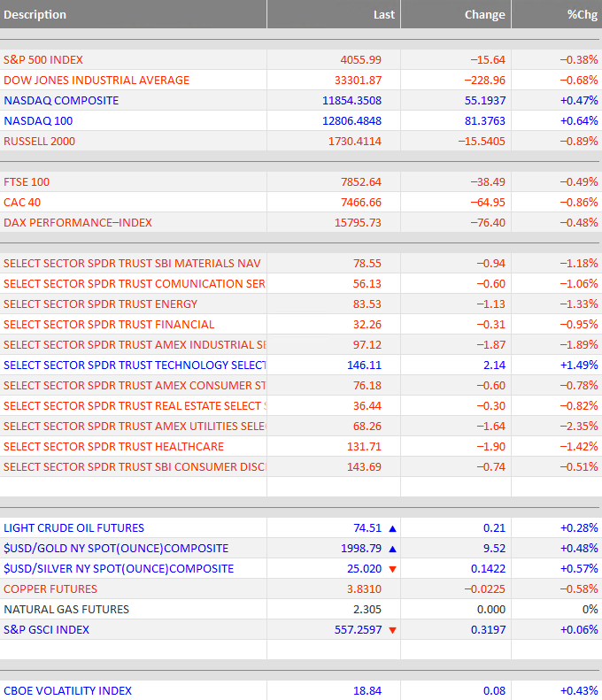The height and width of the screenshot is (700, 602).
Task: Click down arrow beside silver spot price 25.020
Action: (392, 569)
